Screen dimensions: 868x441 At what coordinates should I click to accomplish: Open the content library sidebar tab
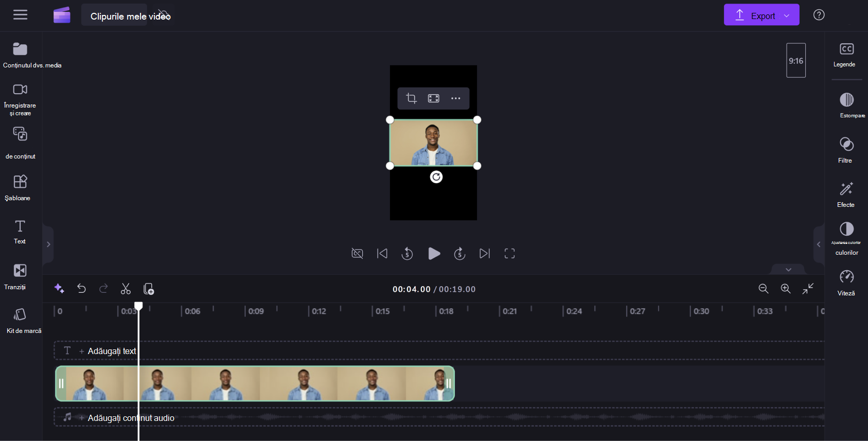click(x=20, y=143)
